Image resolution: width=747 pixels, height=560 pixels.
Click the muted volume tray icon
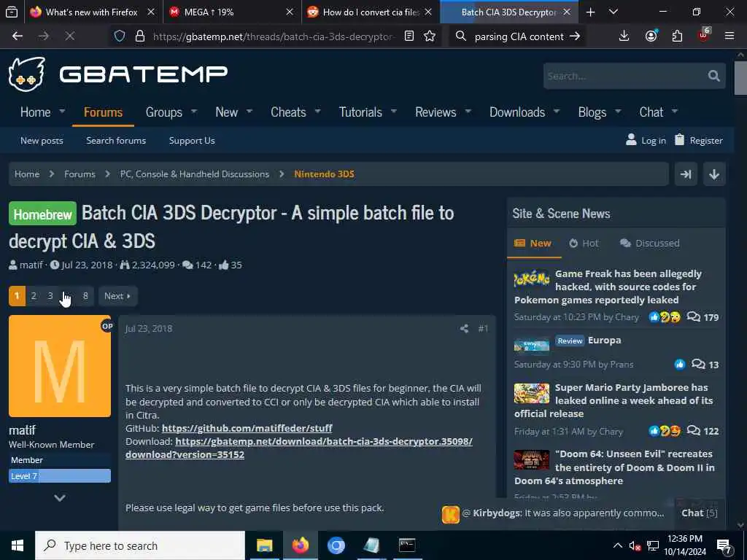[635, 545]
